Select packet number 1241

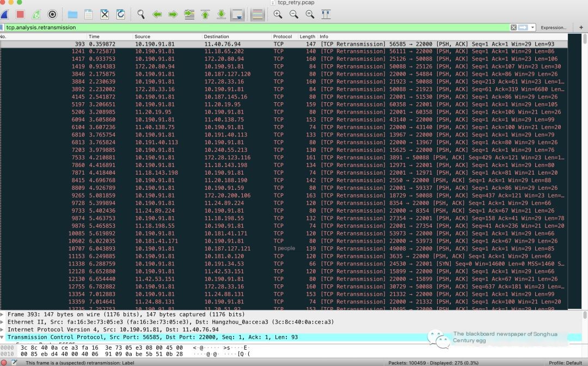point(284,51)
